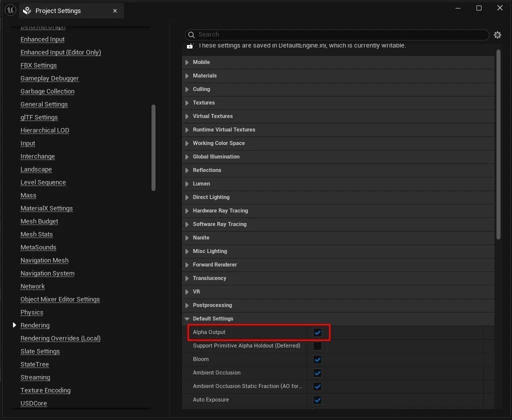Open Enhanced Input settings
The height and width of the screenshot is (420, 512).
coord(42,39)
